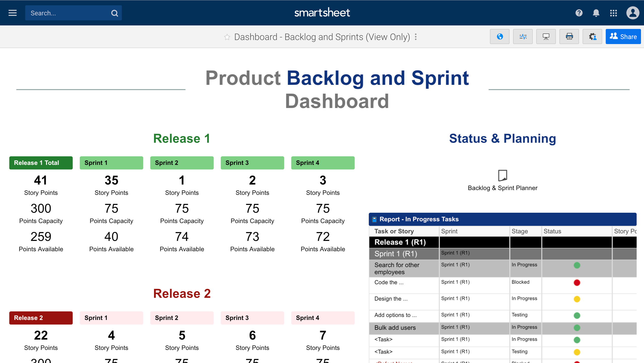The image size is (644, 363).
Task: Click the print icon
Action: click(569, 37)
